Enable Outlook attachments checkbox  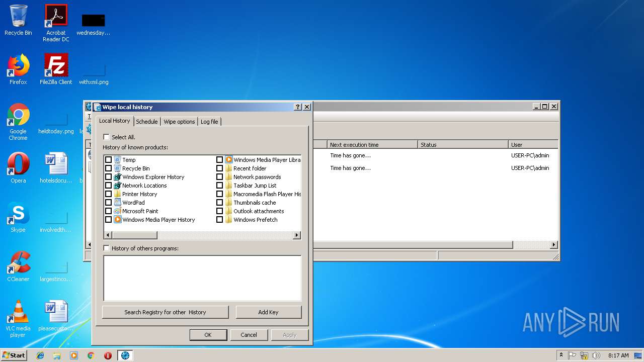(219, 211)
